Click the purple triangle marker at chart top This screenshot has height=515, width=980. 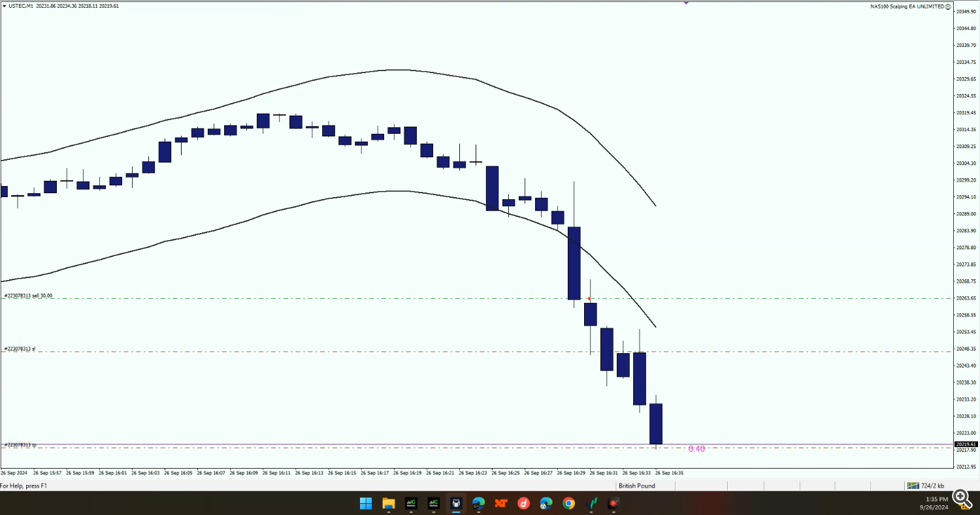[x=687, y=2]
